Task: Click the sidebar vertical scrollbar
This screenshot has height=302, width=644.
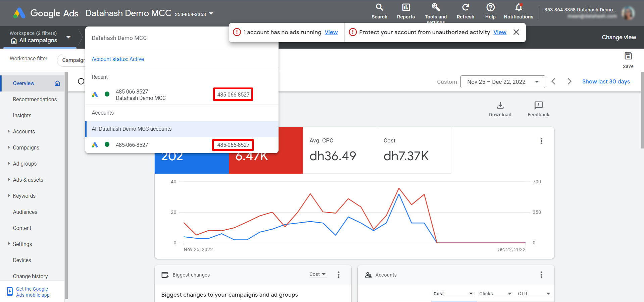Action: pos(66,185)
